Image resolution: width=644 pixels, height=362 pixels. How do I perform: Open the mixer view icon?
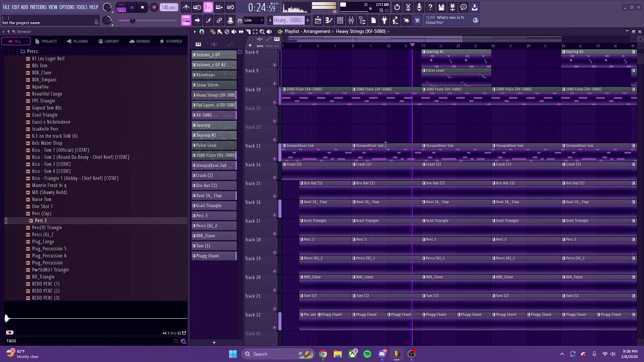point(351,21)
